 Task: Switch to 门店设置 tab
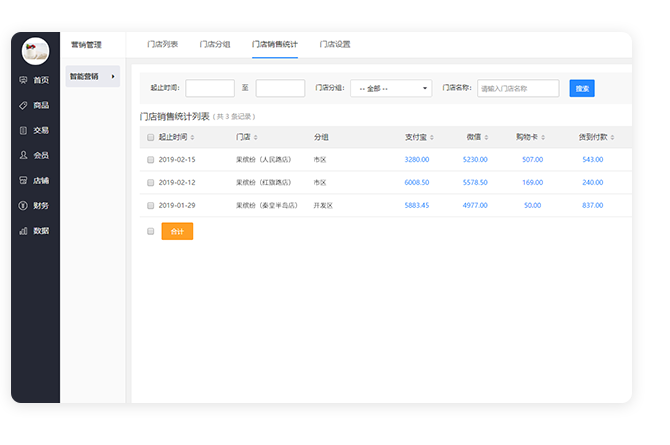(335, 44)
